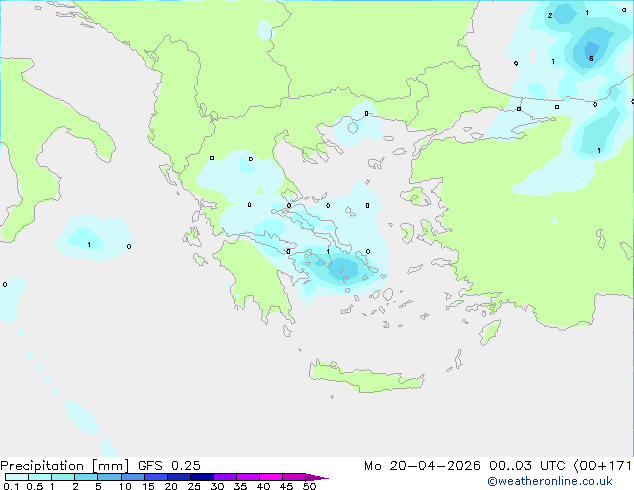
Task: Select the 40–45 mm magenta legend swatch
Action: pyautogui.click(x=271, y=477)
